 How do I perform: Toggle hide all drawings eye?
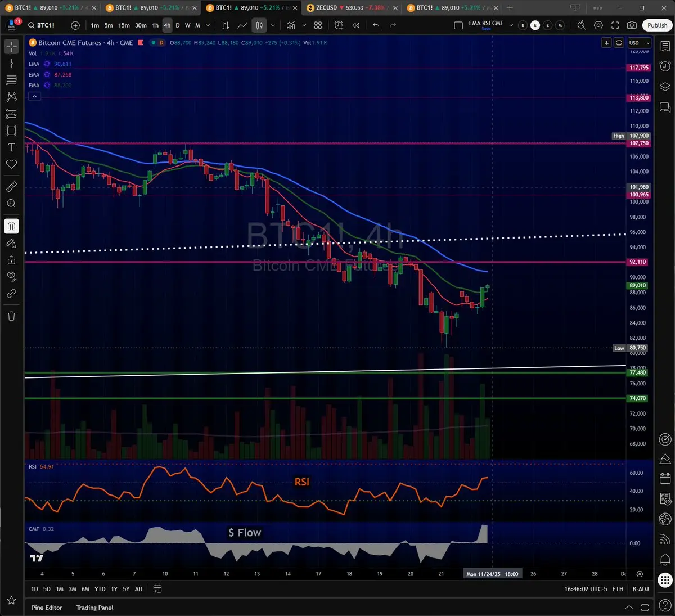pyautogui.click(x=11, y=277)
